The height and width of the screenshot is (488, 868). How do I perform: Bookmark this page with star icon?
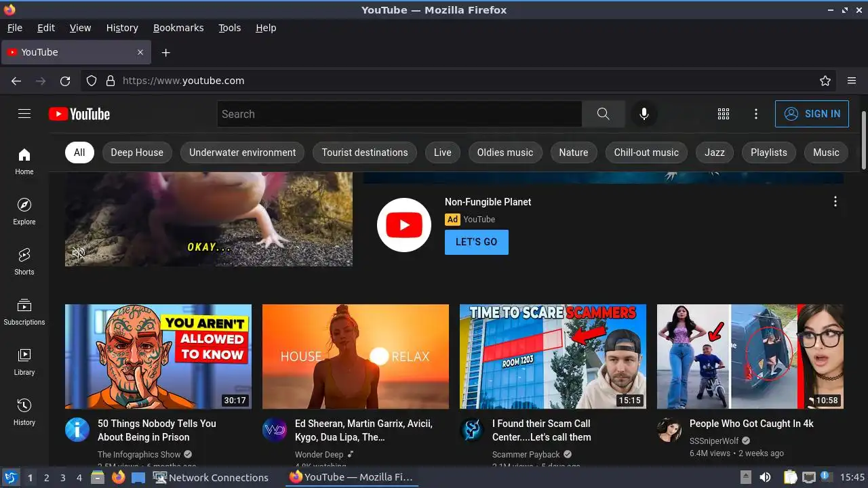[825, 81]
